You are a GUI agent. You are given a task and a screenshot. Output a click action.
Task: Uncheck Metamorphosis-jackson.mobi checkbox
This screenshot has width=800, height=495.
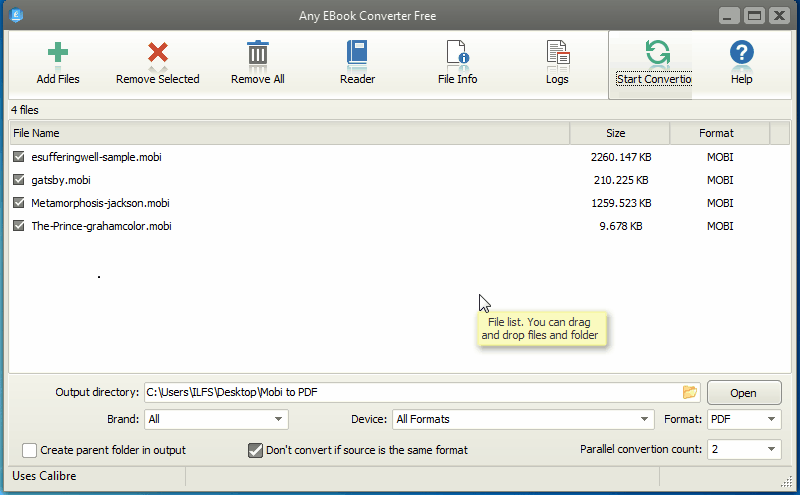[19, 203]
